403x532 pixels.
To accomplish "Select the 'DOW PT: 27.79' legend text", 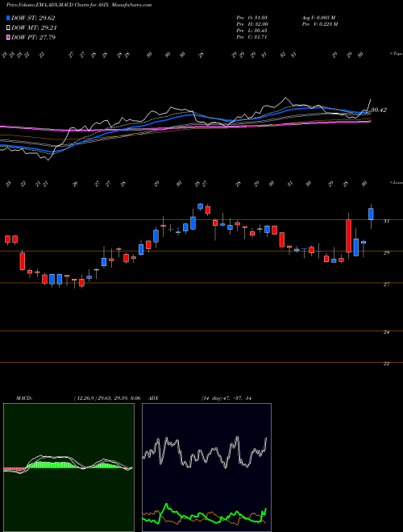I will (34, 37).
